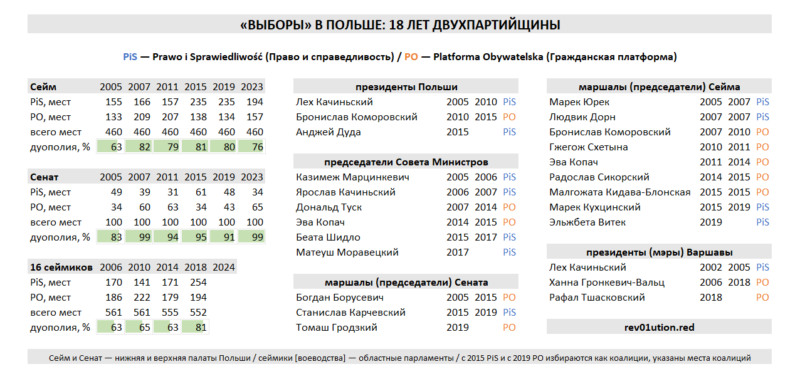The width and height of the screenshot is (800, 379).
Task: Click the title «ВЫБОРЫ» В ПОЛЬШЕ header
Action: (399, 24)
